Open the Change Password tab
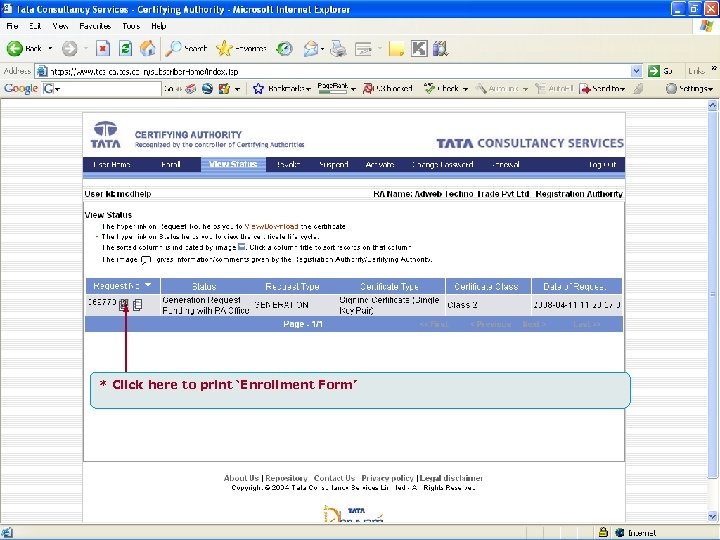Image resolution: width=720 pixels, height=540 pixels. coord(443,164)
